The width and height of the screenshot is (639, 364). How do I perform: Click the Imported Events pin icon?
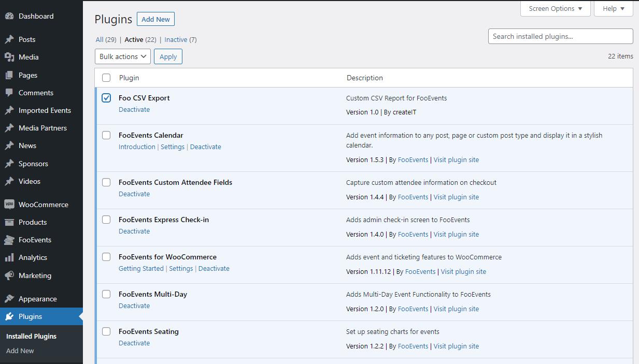click(9, 110)
